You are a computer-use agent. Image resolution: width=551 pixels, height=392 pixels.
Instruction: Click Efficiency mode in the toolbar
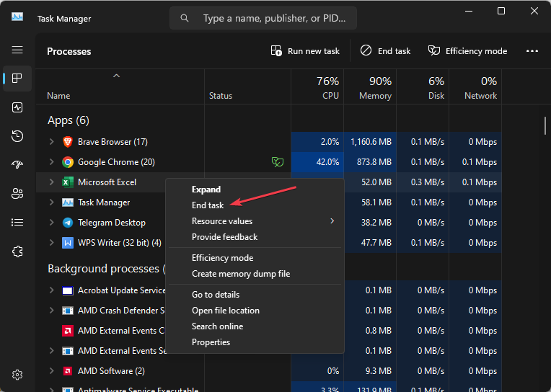tap(467, 51)
